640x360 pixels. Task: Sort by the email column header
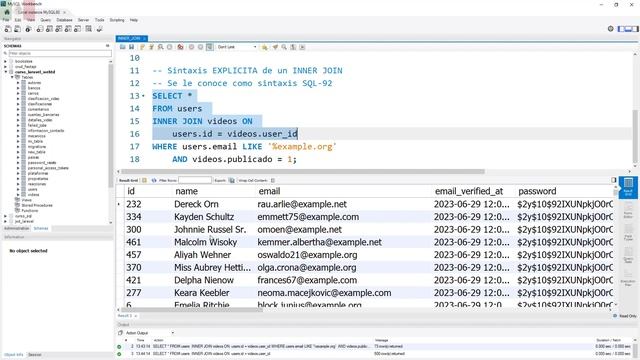(x=269, y=191)
